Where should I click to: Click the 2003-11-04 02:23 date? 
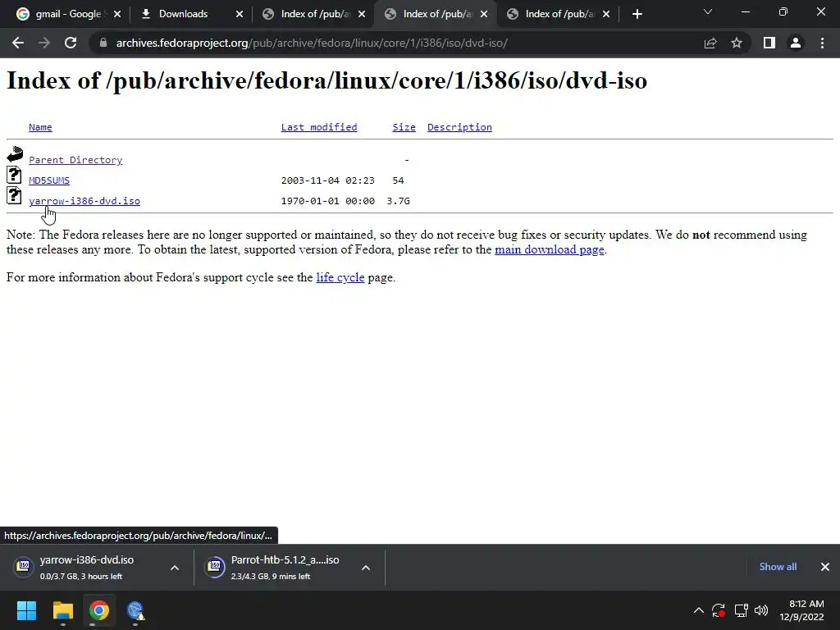[328, 180]
